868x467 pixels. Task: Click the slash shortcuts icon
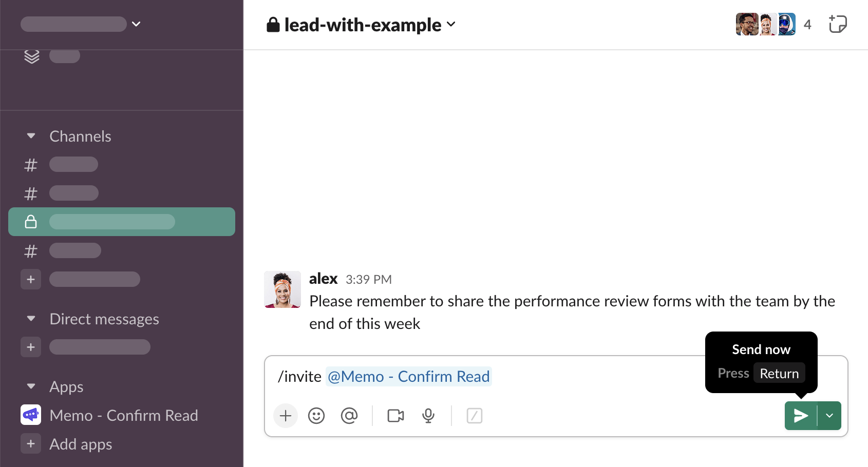pyautogui.click(x=474, y=416)
